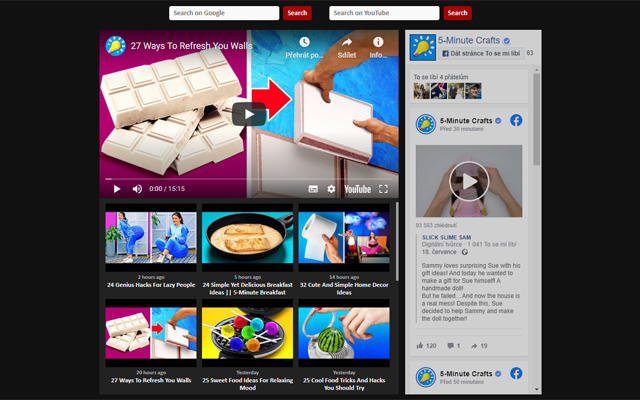Viewport: 640px width, 400px height.
Task: Click the Search button next to Google field
Action: click(297, 13)
